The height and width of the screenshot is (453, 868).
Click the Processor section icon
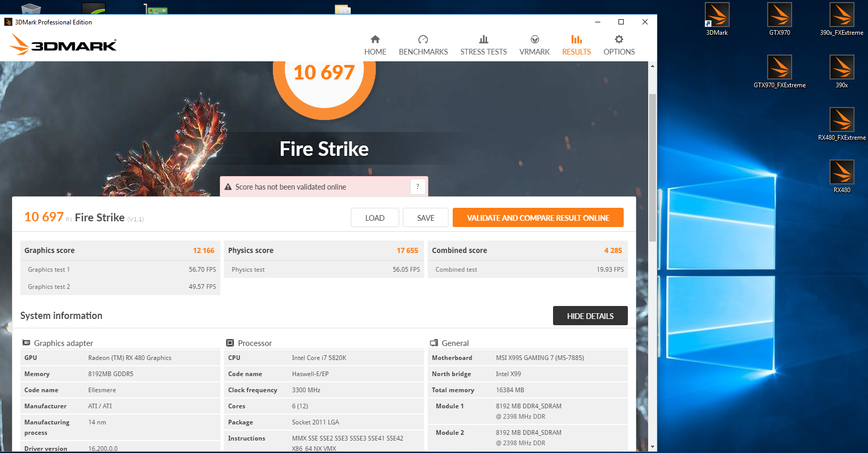click(x=230, y=343)
